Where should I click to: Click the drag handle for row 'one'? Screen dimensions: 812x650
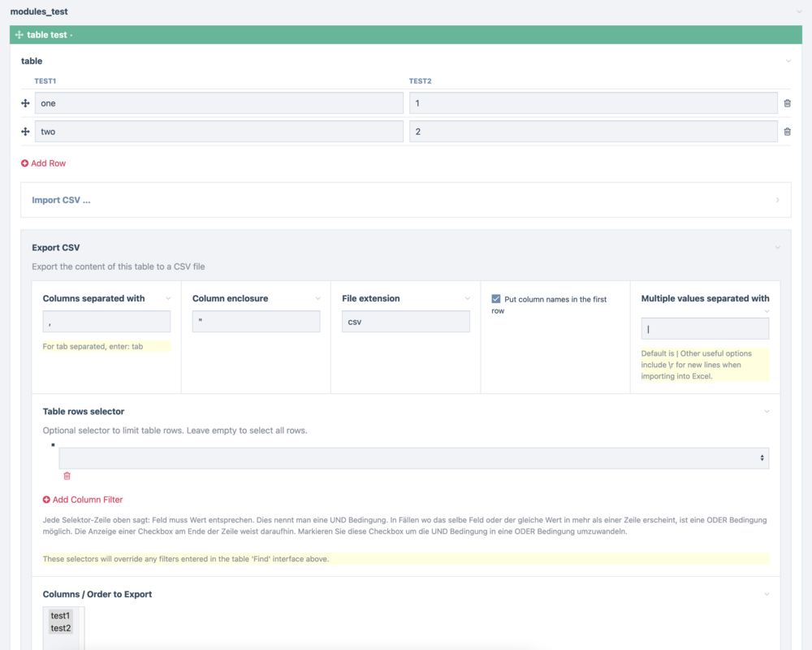(25, 103)
